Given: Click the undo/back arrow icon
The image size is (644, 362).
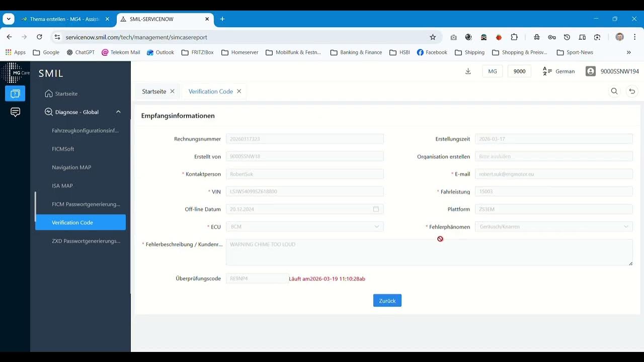Looking at the screenshot, I should click(632, 92).
